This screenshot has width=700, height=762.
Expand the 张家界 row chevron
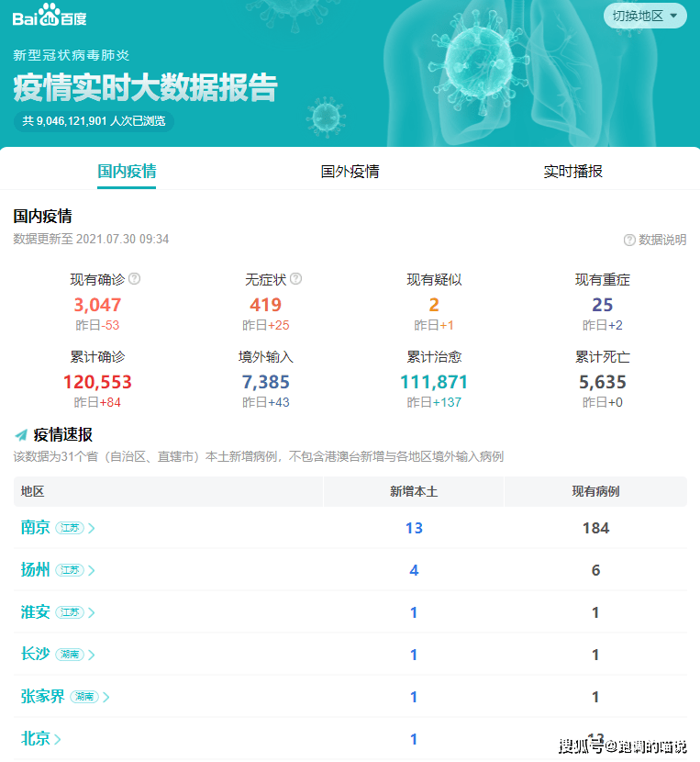(106, 697)
